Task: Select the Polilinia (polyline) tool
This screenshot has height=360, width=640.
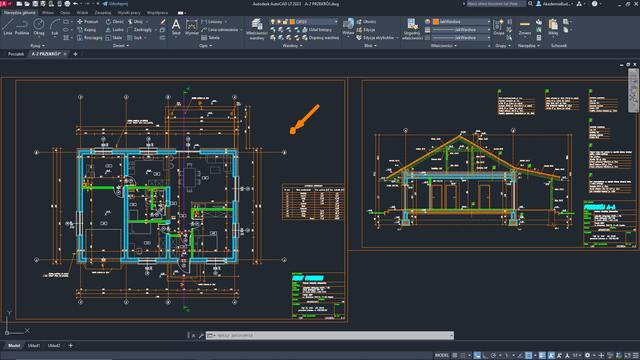Action: point(22,27)
